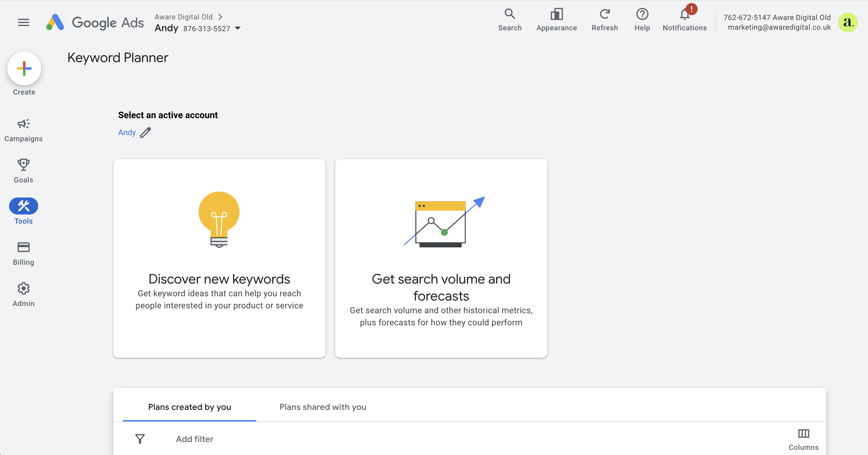
Task: Open Columns chooser
Action: click(803, 440)
